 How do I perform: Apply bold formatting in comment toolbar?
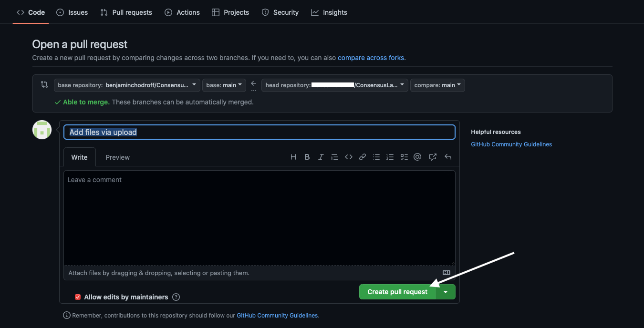(307, 157)
